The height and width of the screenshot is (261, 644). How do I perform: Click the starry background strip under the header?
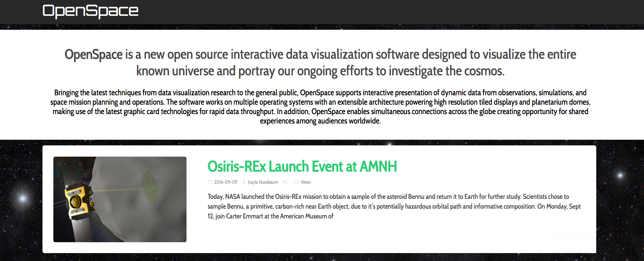tap(322, 27)
